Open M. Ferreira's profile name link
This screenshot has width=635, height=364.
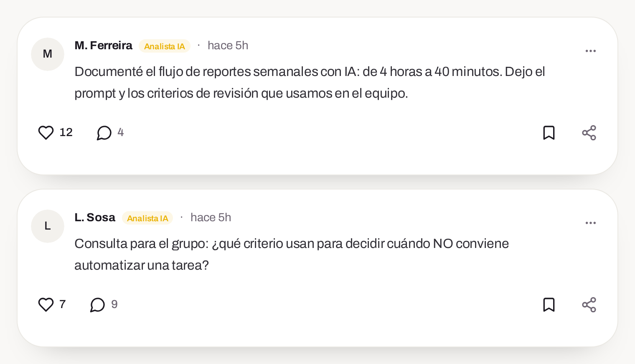coord(103,45)
